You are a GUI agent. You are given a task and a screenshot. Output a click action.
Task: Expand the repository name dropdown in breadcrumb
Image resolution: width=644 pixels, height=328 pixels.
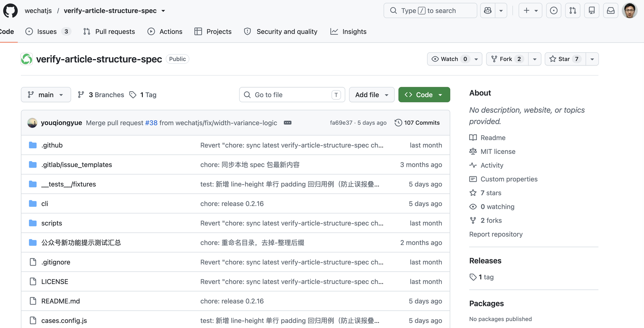point(163,11)
